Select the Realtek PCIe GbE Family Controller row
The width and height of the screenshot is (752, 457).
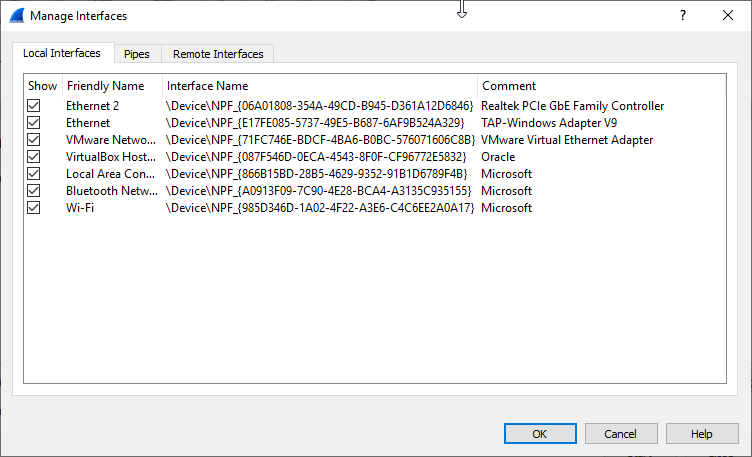tap(572, 106)
